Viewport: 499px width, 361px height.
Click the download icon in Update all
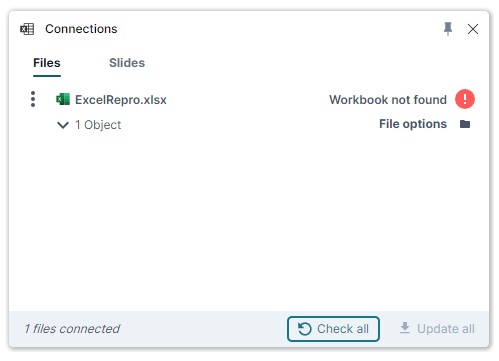[405, 328]
